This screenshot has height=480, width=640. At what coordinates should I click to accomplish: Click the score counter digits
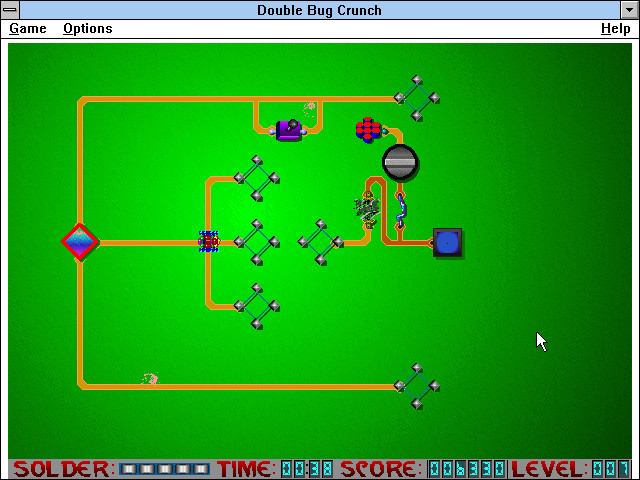click(467, 469)
